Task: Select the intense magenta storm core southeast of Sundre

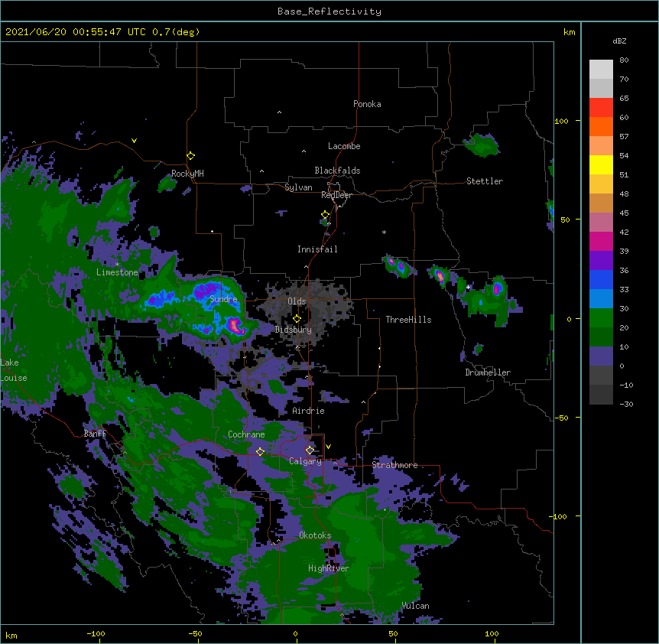Action: pos(235,326)
